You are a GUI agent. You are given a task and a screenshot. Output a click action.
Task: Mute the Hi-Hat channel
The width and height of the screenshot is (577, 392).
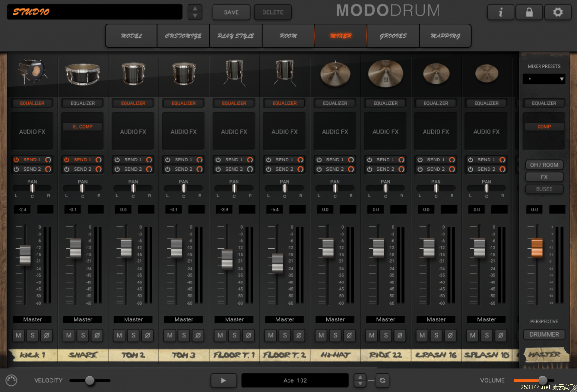tap(321, 335)
